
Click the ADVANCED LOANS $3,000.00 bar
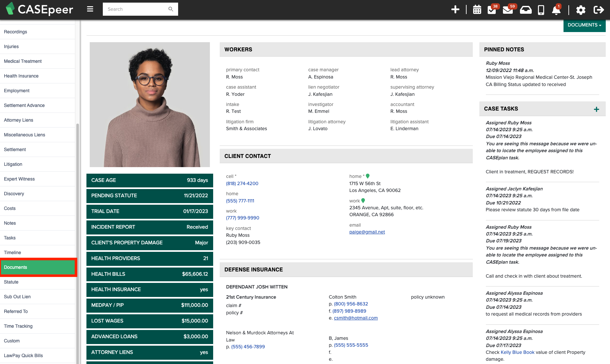tap(150, 337)
